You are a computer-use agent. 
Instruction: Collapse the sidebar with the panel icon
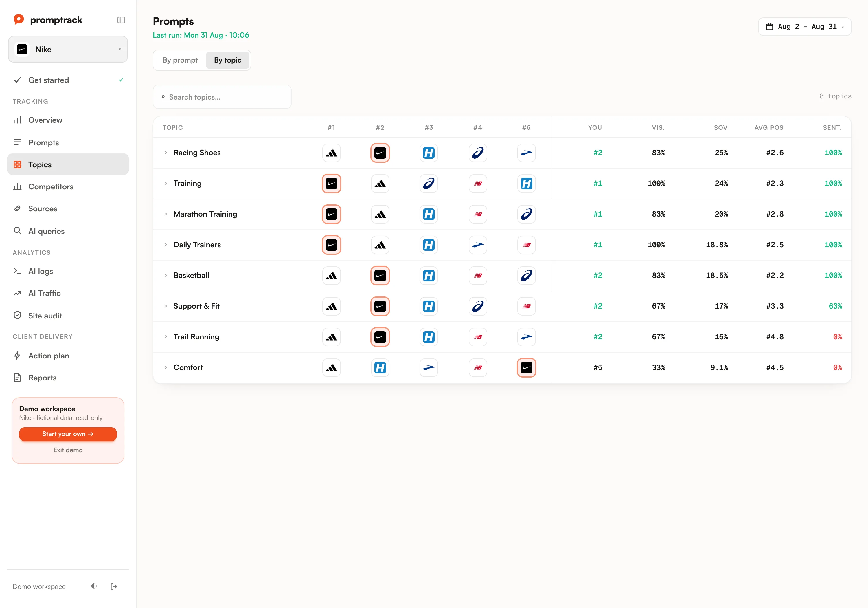click(121, 20)
